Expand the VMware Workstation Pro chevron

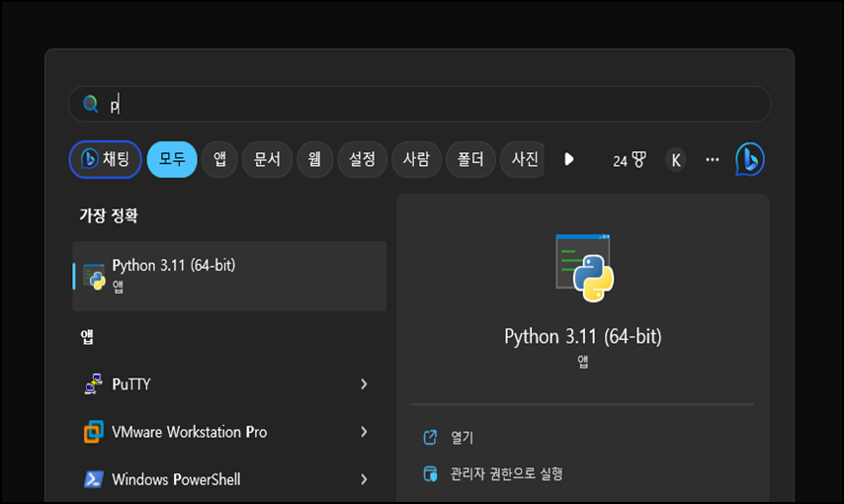pos(365,432)
